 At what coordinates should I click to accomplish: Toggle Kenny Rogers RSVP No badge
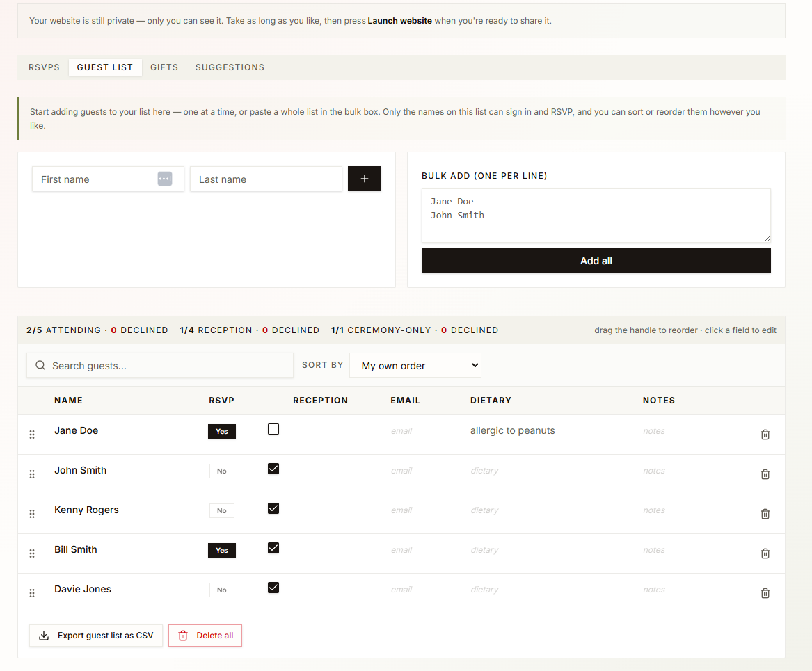click(222, 510)
